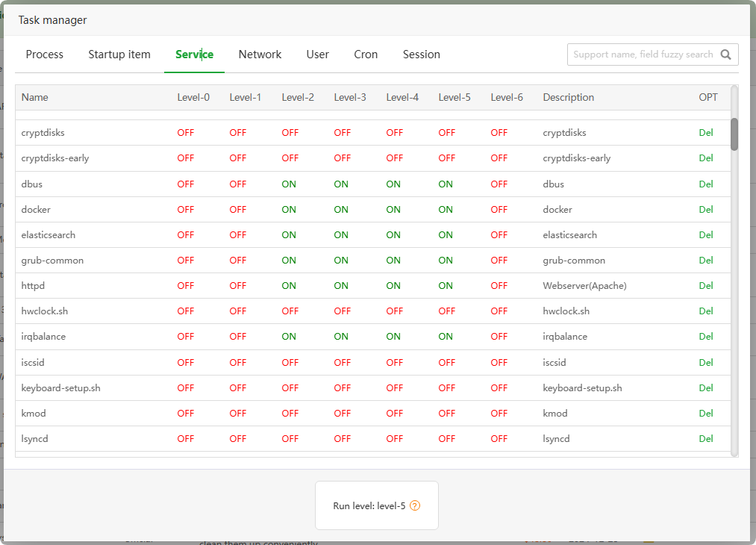
Task: Open the User tab
Action: tap(317, 54)
